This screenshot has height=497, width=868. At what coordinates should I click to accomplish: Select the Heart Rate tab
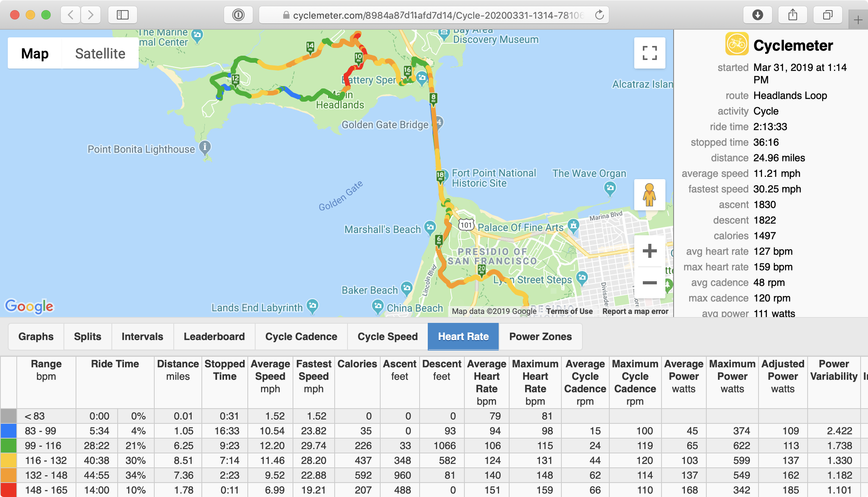click(463, 337)
